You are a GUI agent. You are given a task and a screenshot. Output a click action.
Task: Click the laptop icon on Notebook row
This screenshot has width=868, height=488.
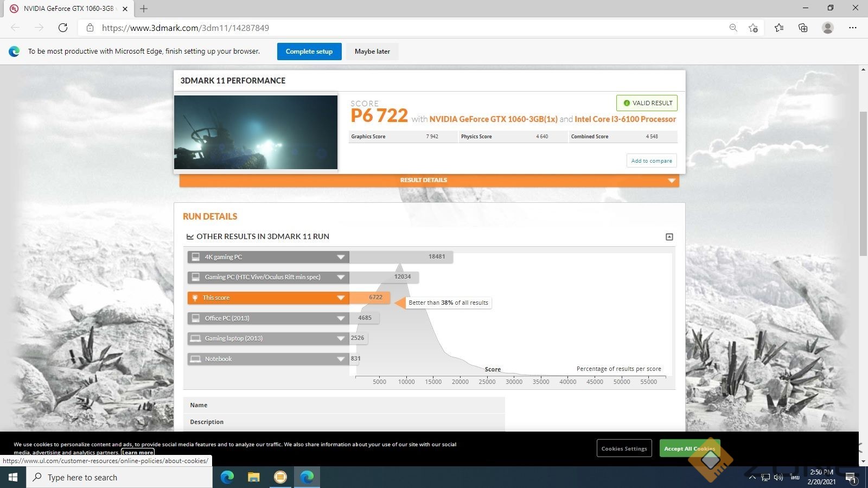(195, 359)
